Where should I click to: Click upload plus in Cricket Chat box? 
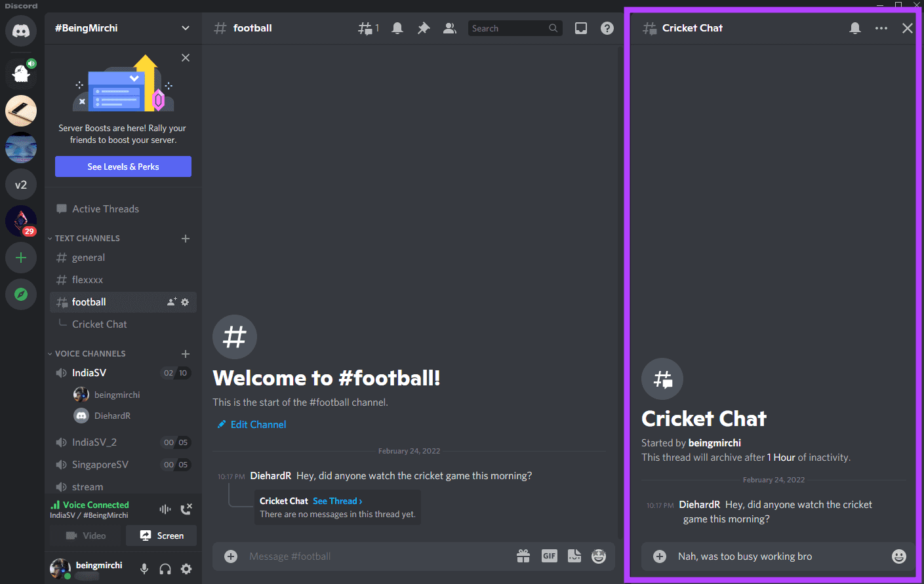[x=660, y=556]
